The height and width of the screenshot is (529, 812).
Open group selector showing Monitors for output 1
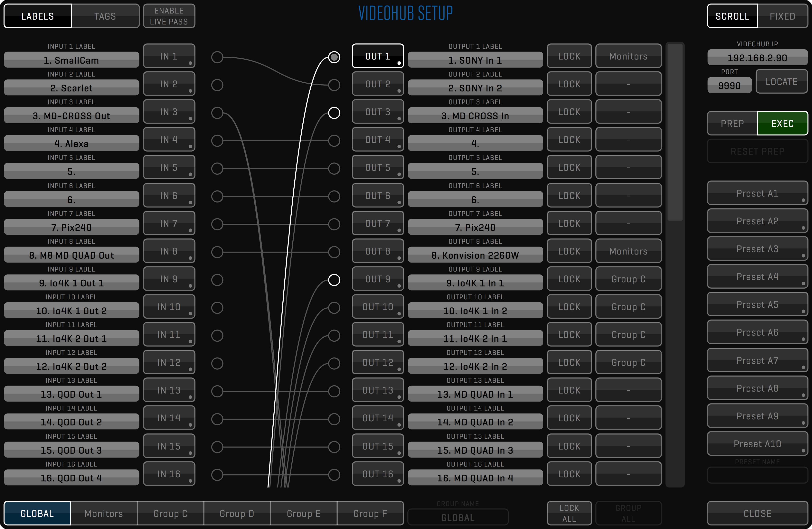click(628, 56)
